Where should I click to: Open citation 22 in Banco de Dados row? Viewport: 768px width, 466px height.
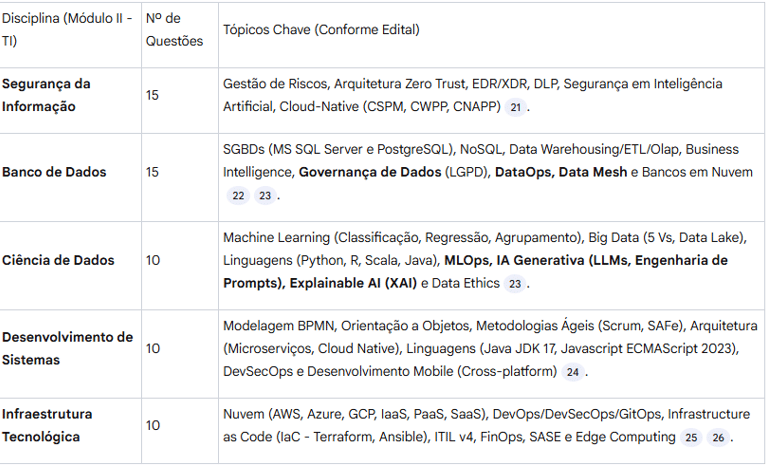pos(238,196)
